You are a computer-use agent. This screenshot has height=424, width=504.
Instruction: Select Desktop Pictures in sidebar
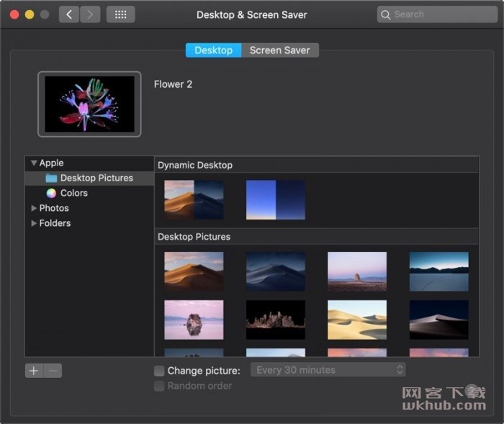coord(89,178)
